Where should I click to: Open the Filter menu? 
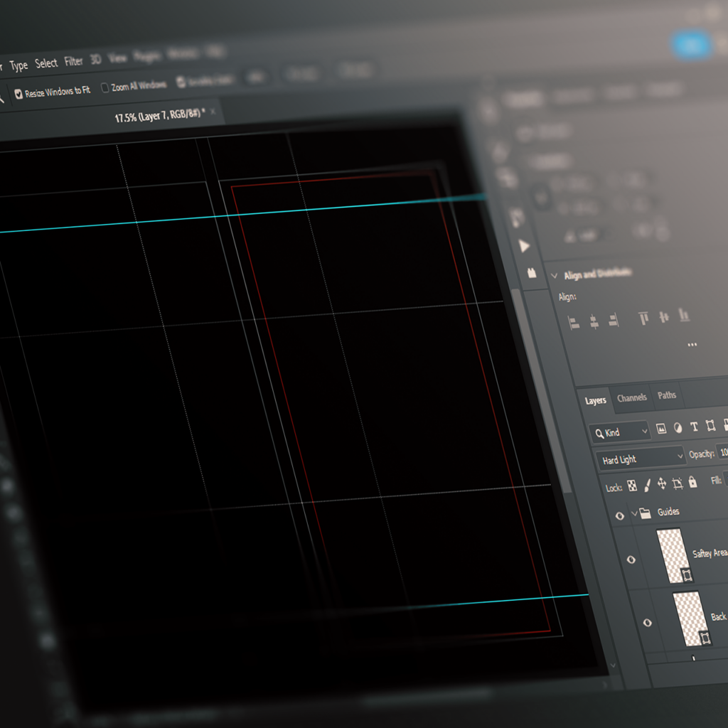click(x=74, y=62)
